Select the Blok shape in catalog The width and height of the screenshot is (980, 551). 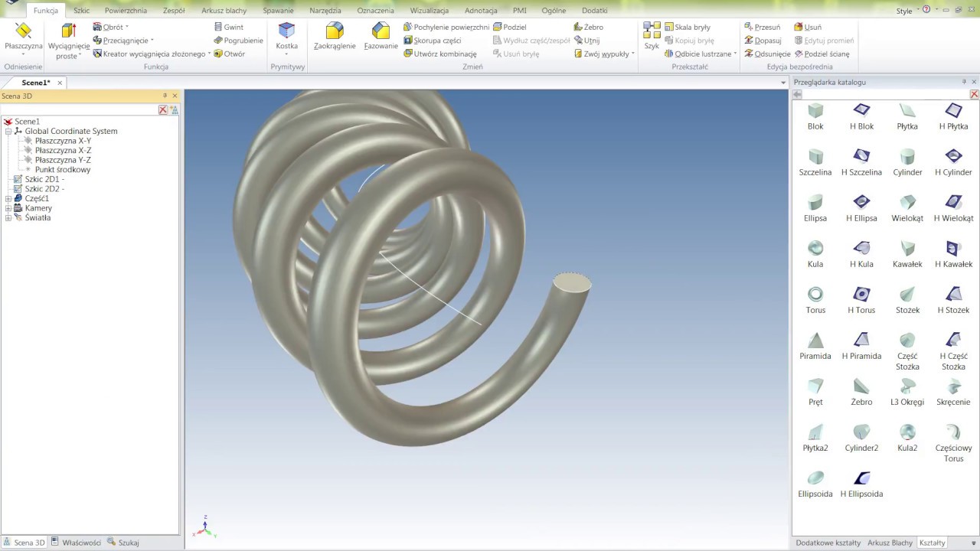[x=815, y=116]
